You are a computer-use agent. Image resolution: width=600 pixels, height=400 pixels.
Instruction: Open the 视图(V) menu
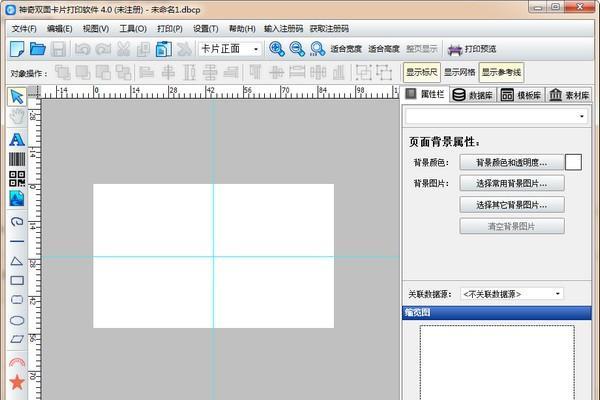[x=96, y=29]
